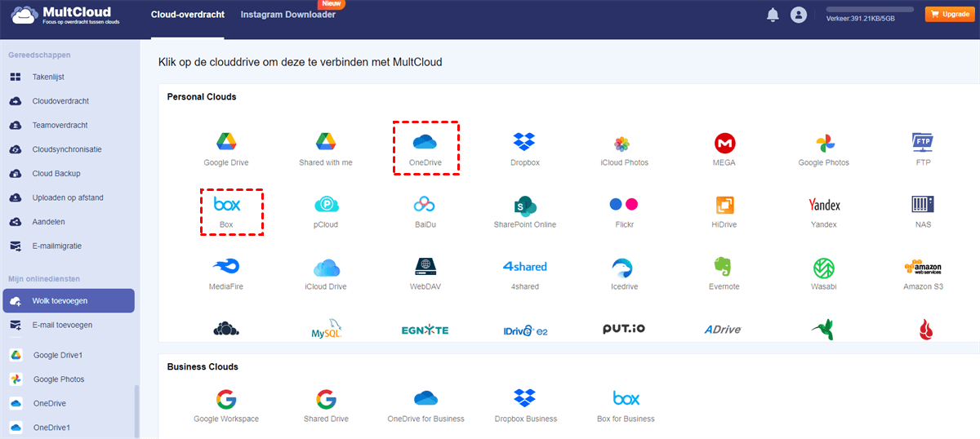
Task: Select the MEGA cloud icon
Action: pos(724,144)
